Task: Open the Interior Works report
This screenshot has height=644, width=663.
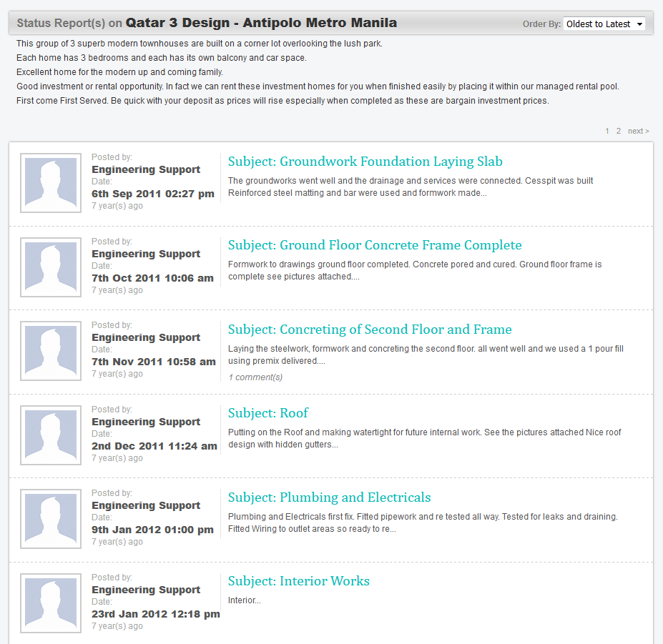Action: point(298,581)
